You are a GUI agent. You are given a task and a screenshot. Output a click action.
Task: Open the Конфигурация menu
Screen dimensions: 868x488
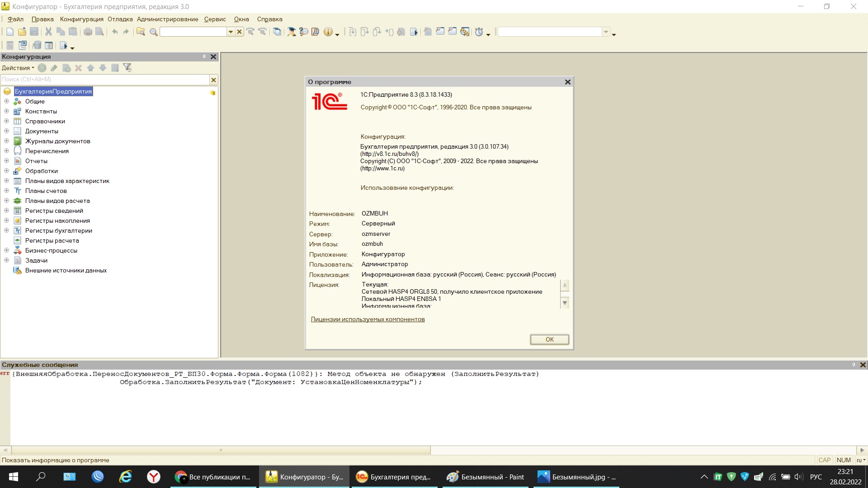coord(82,19)
